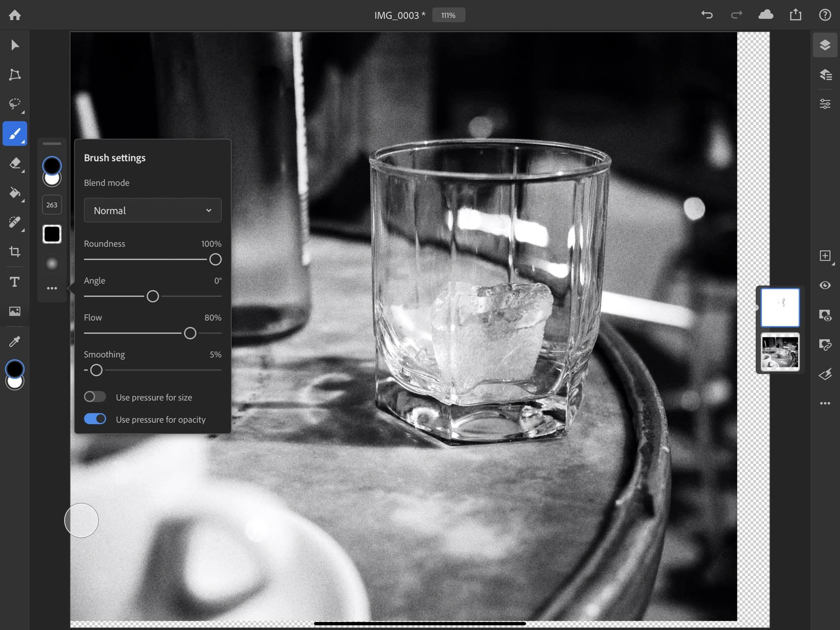Select the Crop tool

15,252
